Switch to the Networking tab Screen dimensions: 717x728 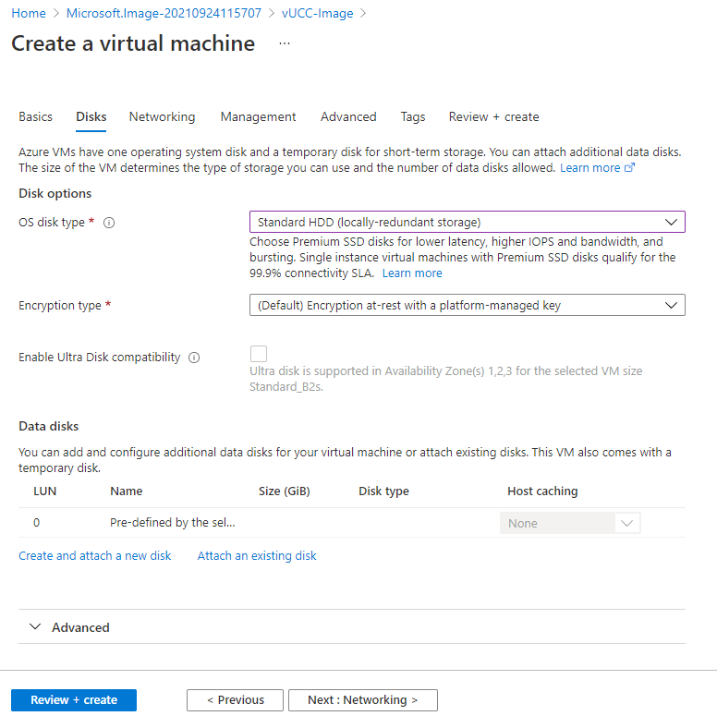[x=162, y=117]
